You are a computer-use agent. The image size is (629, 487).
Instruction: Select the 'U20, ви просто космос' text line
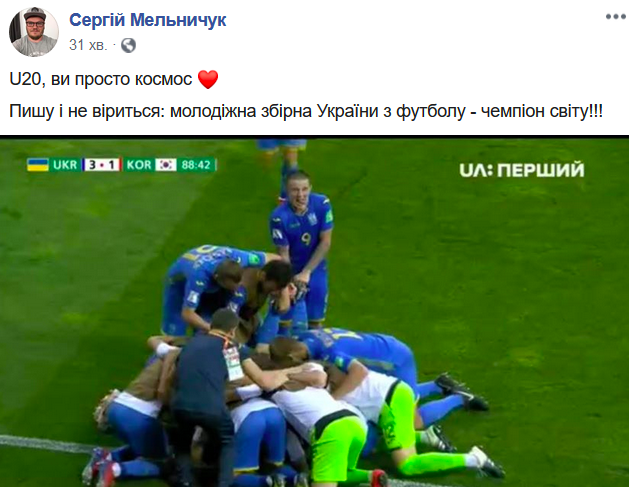pos(101,79)
